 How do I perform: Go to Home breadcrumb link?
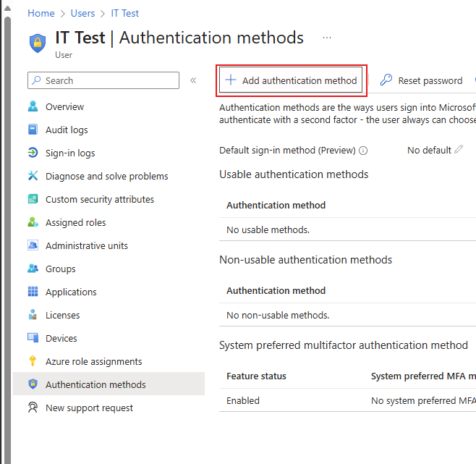41,13
